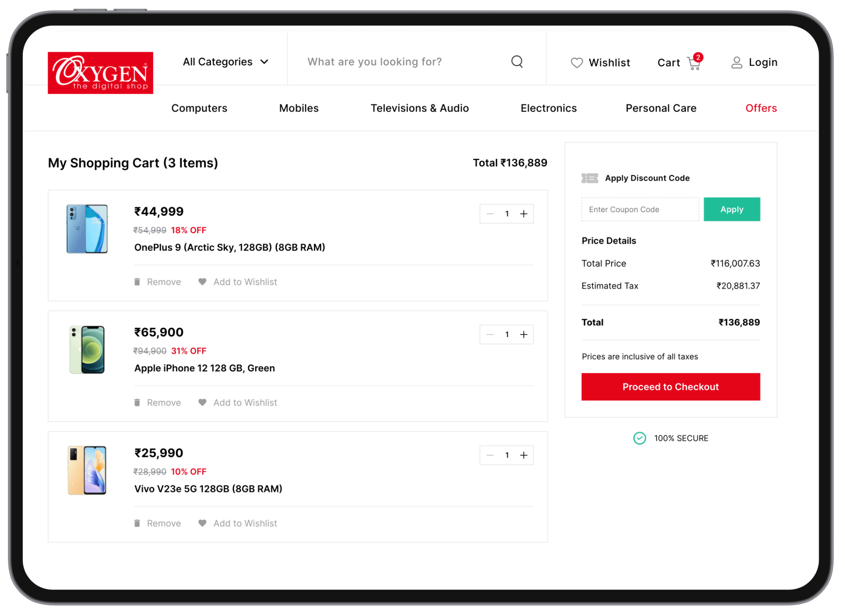Increase OnePlus 9 quantity with plus
The image size is (845, 616).
pyautogui.click(x=523, y=214)
